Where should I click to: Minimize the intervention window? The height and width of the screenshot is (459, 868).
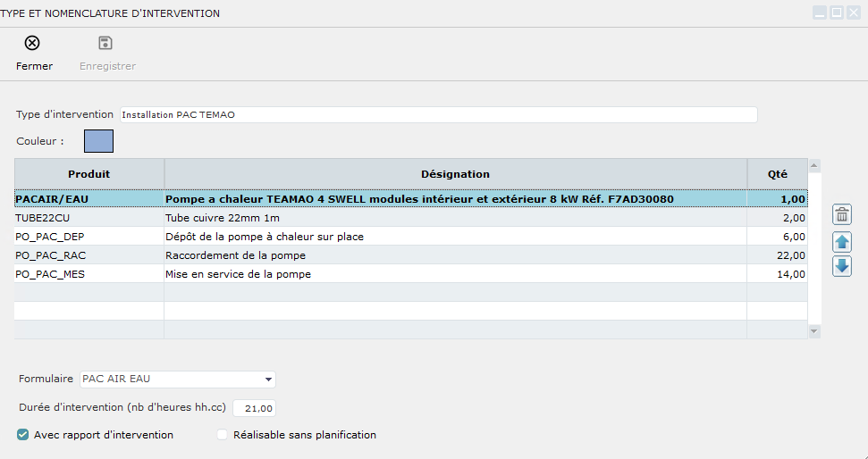click(x=820, y=13)
